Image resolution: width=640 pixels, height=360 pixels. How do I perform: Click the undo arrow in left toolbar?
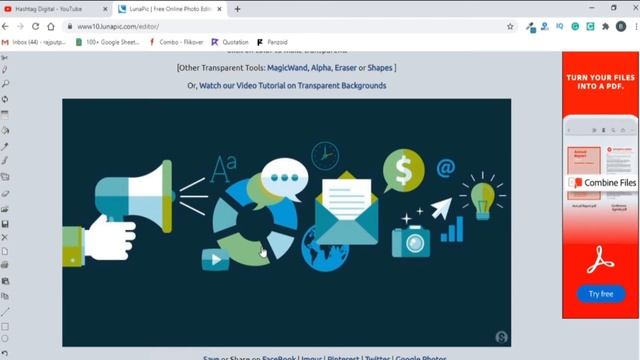pos(4,353)
